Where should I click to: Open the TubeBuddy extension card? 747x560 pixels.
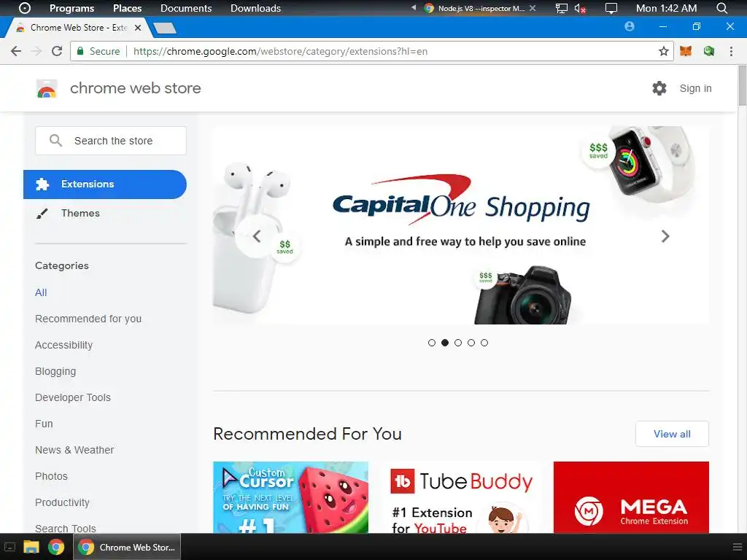(x=461, y=497)
